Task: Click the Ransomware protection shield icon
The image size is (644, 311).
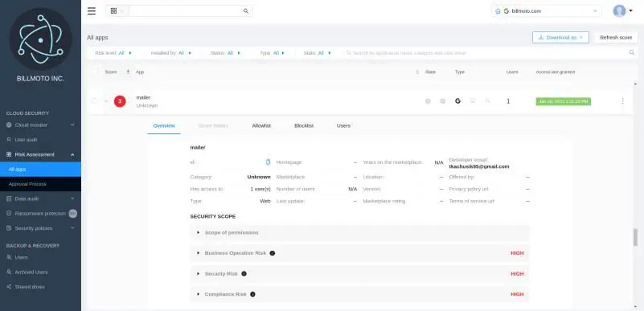Action: point(9,213)
